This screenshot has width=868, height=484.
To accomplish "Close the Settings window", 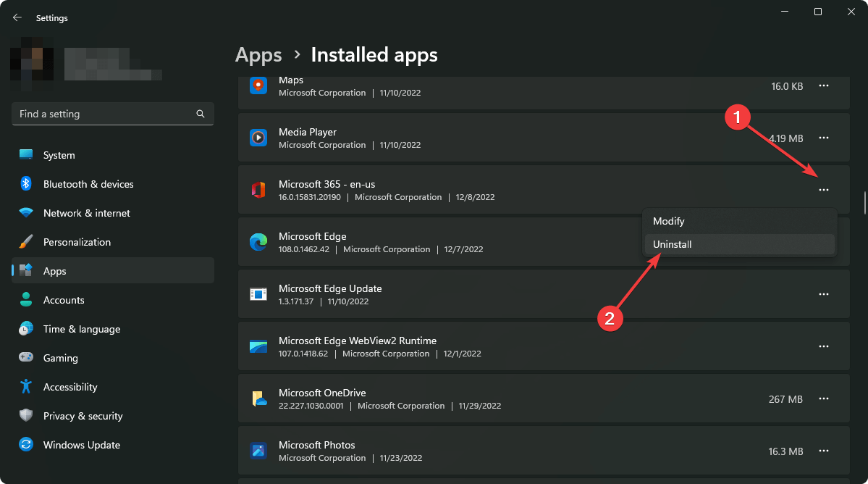I will tap(851, 12).
